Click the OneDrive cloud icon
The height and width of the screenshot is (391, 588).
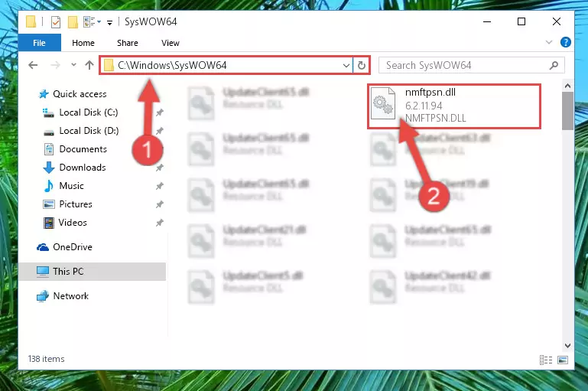pyautogui.click(x=43, y=247)
